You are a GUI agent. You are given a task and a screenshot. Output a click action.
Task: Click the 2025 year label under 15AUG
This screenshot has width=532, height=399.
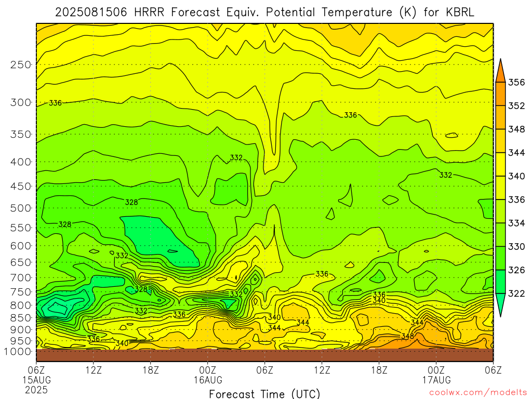pyautogui.click(x=37, y=390)
